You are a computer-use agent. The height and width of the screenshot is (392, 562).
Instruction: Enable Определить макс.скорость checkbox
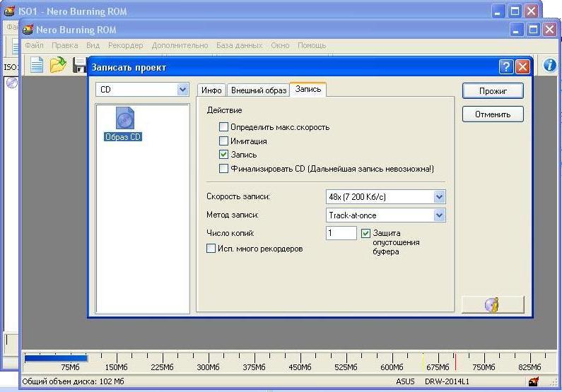(x=223, y=126)
